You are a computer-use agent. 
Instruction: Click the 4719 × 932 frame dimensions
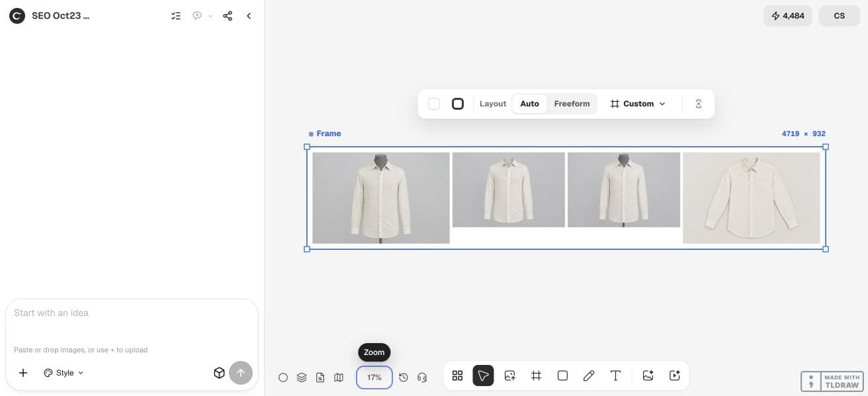pos(804,134)
